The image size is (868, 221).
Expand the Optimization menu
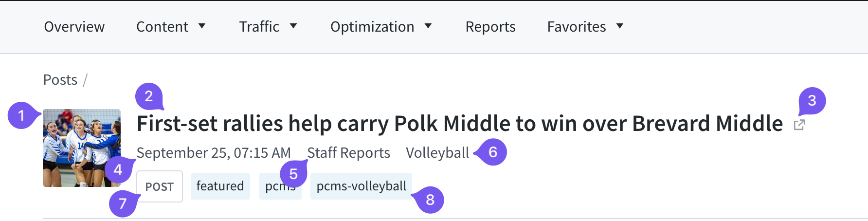tap(380, 27)
